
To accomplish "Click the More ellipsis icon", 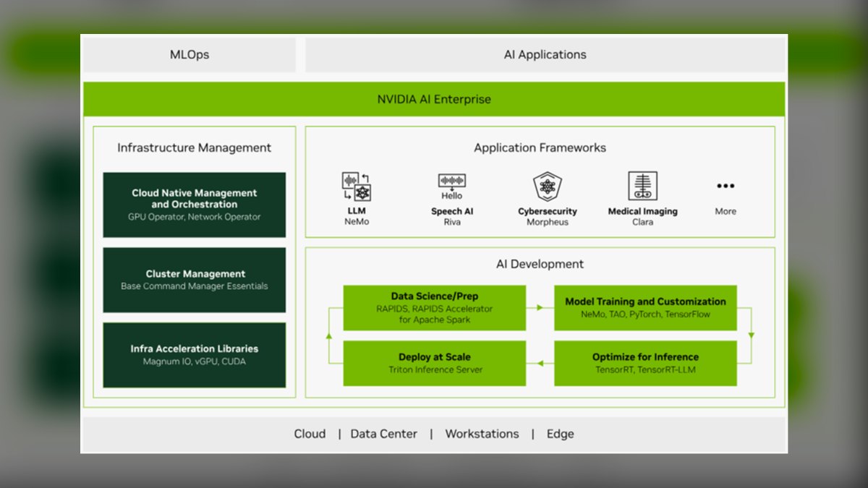I will click(x=726, y=187).
